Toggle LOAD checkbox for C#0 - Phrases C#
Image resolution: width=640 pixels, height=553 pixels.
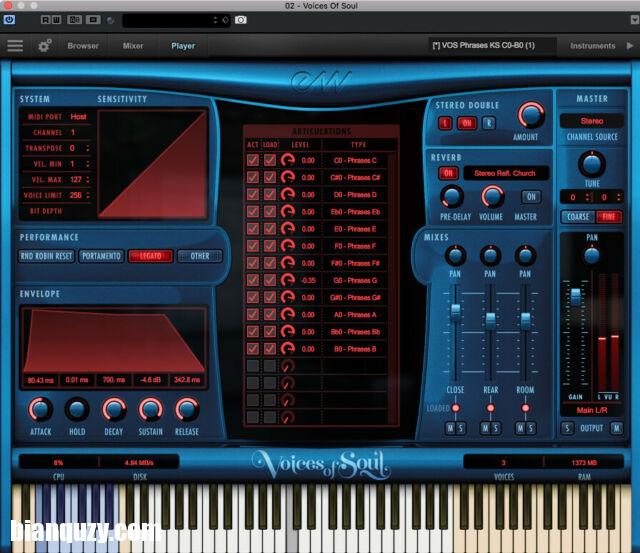(x=269, y=177)
